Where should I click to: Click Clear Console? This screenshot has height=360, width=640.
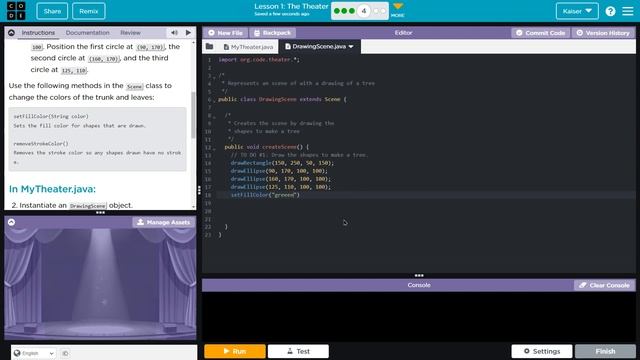point(604,285)
